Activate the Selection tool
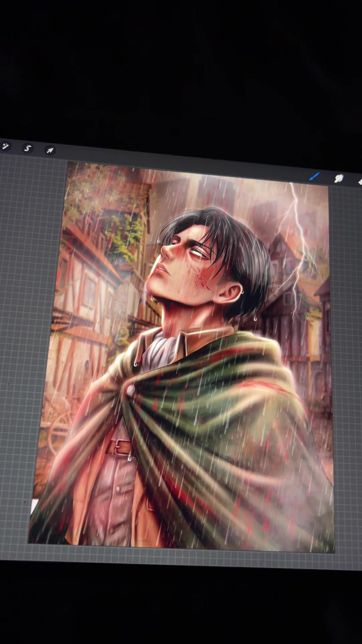The image size is (362, 644). (x=28, y=148)
